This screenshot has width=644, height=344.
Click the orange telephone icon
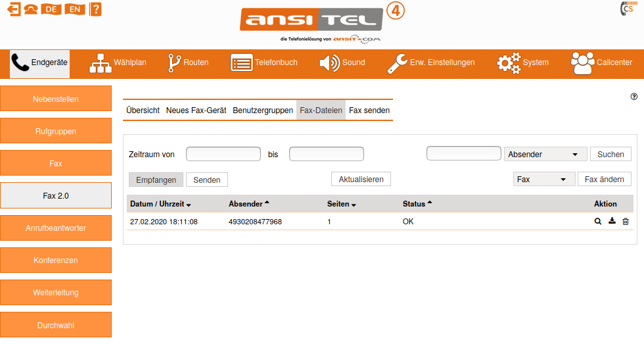click(31, 9)
